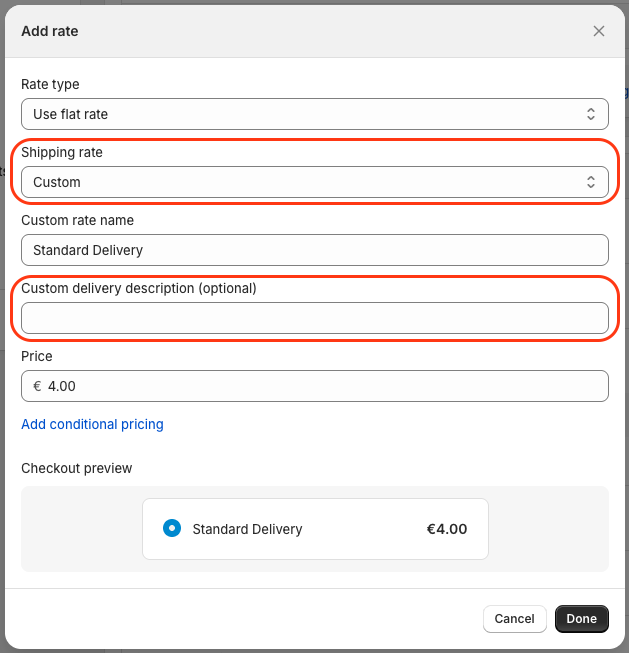
Task: Expand the Shipping rate Custom dropdown
Action: [x=314, y=182]
